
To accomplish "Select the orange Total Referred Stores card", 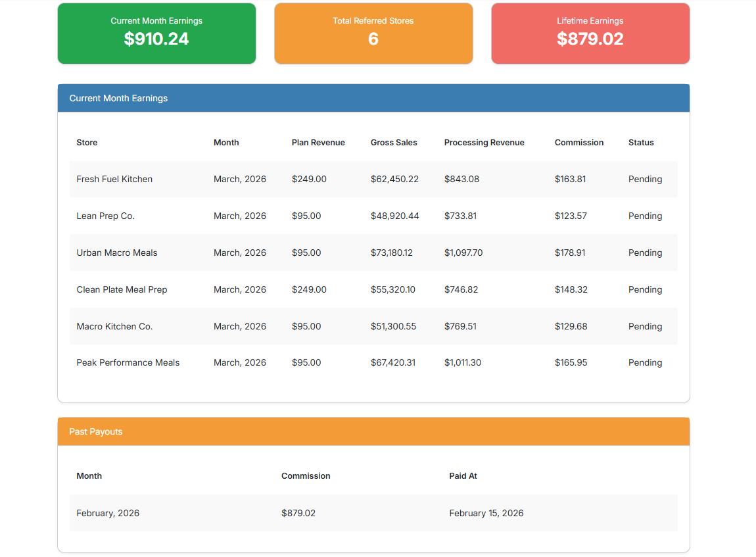I will point(373,34).
